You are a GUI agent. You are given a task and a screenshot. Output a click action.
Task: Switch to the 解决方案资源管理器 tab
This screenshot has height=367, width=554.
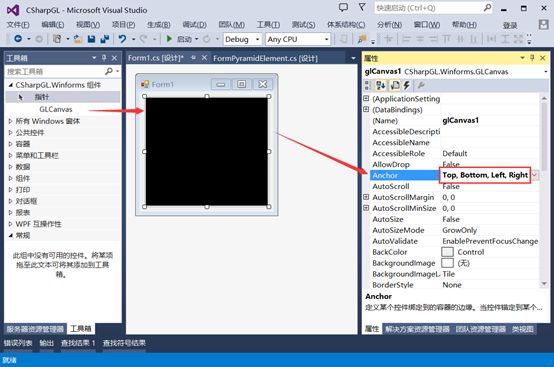417,329
